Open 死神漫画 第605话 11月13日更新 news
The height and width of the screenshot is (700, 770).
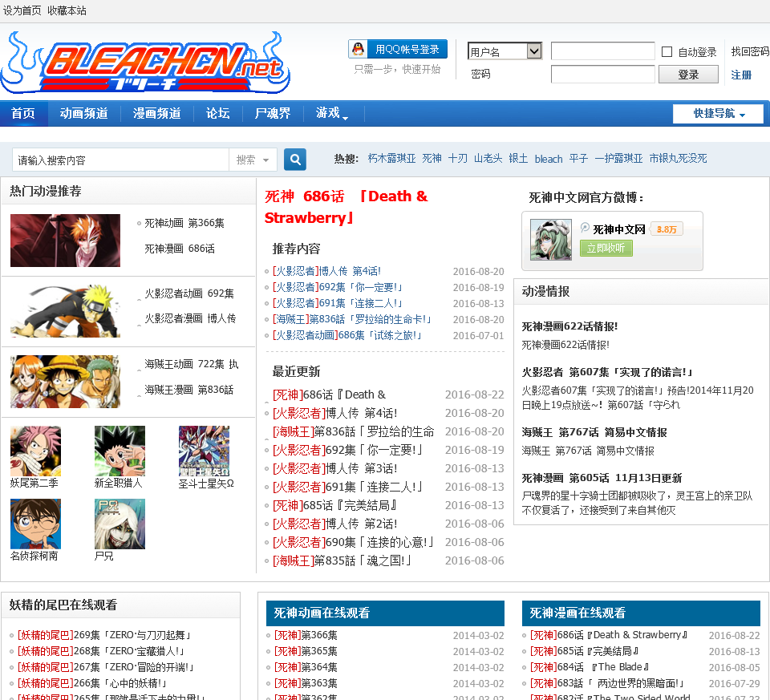coord(602,478)
